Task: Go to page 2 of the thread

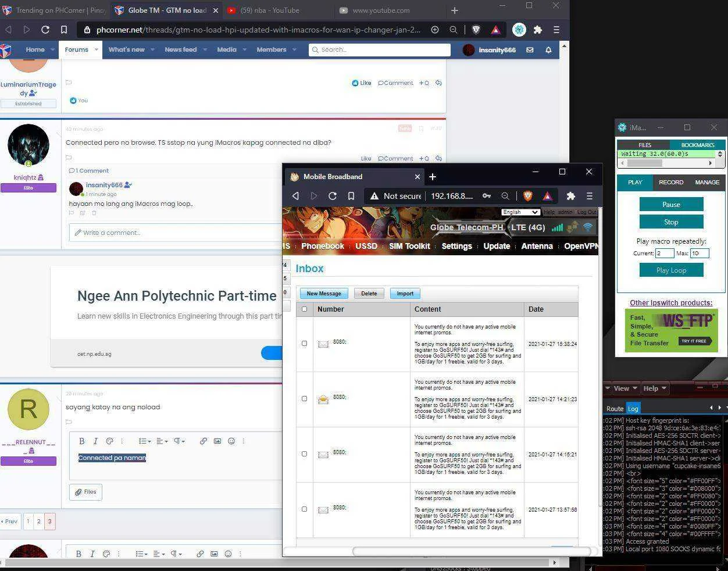Action: point(38,522)
